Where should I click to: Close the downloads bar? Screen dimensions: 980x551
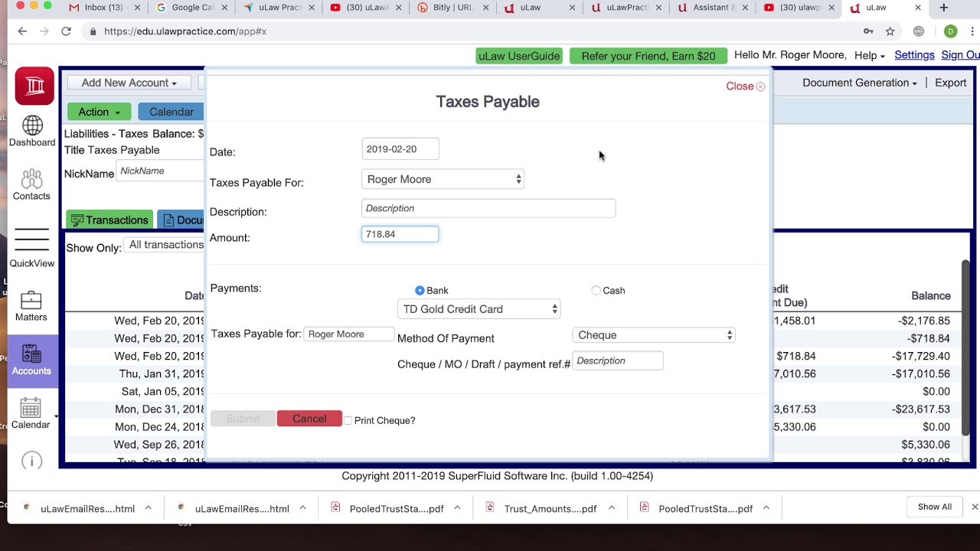[975, 507]
